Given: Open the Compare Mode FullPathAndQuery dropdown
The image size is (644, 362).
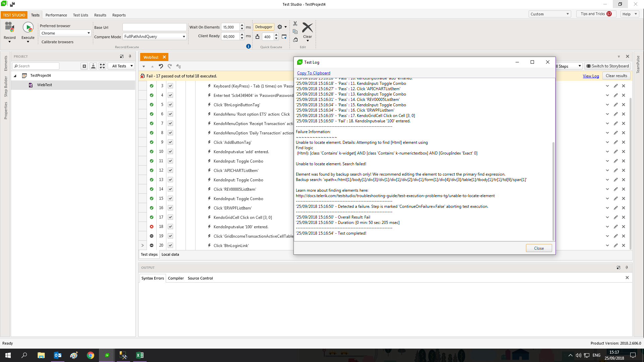Looking at the screenshot, I should coord(154,37).
